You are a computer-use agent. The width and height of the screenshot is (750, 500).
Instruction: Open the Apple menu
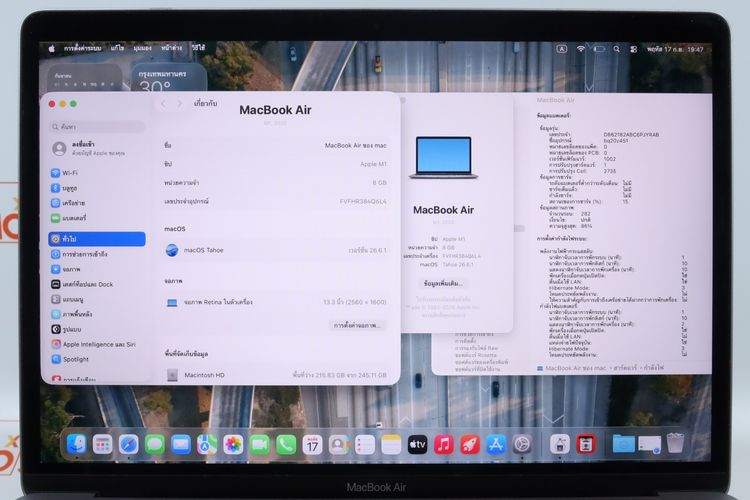pyautogui.click(x=52, y=48)
